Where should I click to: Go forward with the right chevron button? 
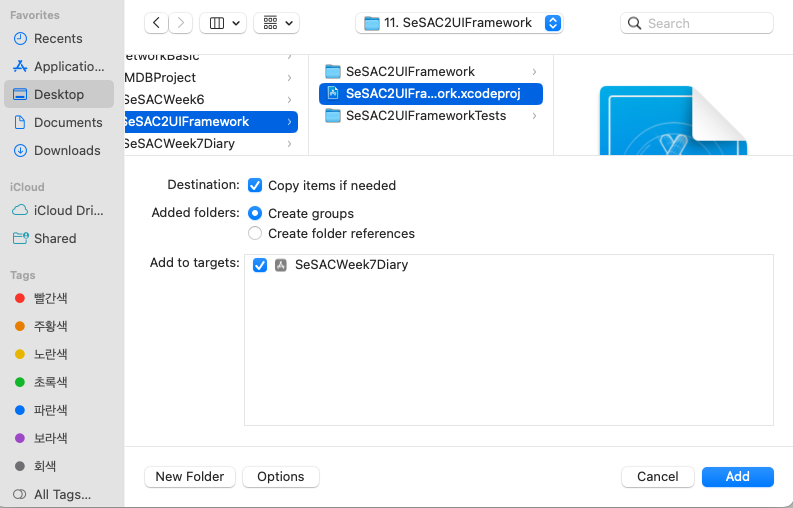[181, 23]
